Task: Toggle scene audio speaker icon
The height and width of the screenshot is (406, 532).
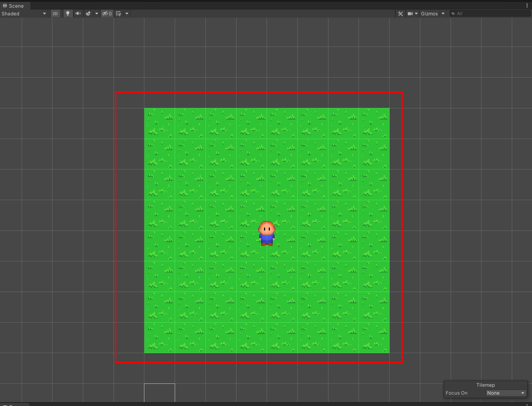Action: 78,13
